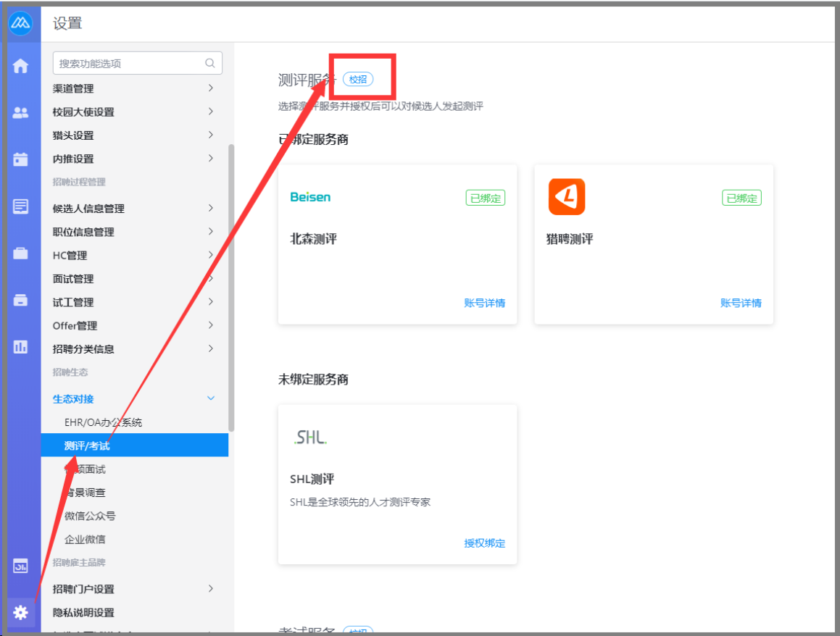Image resolution: width=840 pixels, height=636 pixels.
Task: Select the 测评/考试 menu item
Action: (134, 445)
